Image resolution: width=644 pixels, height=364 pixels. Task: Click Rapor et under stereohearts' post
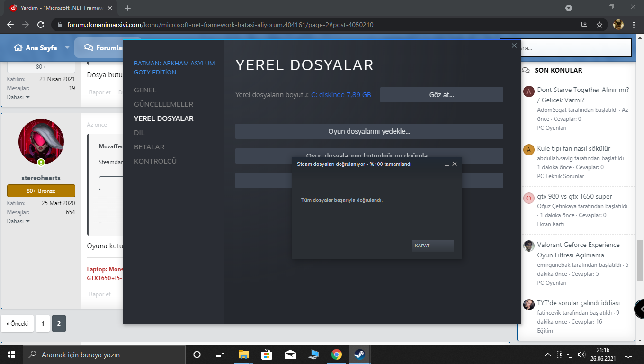coord(100,294)
